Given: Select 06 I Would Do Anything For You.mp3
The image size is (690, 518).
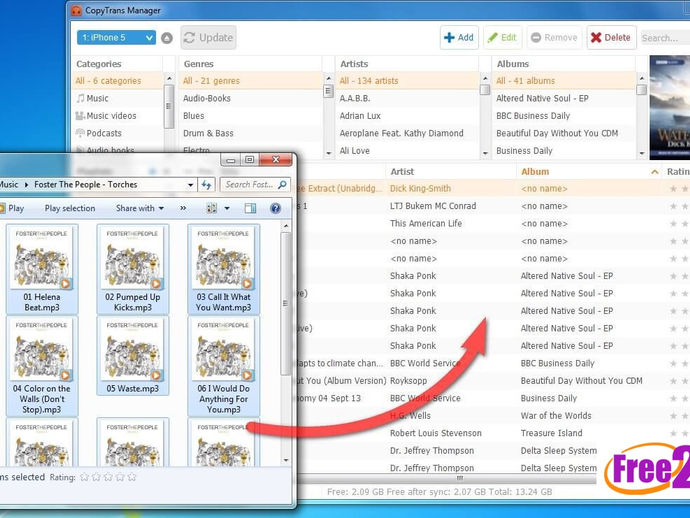Looking at the screenshot, I should click(224, 366).
